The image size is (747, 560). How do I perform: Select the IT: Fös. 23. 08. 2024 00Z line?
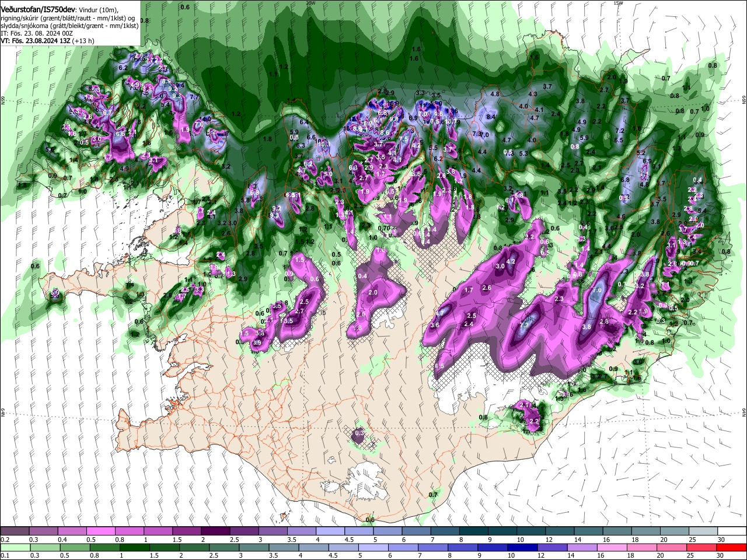pyautogui.click(x=37, y=33)
